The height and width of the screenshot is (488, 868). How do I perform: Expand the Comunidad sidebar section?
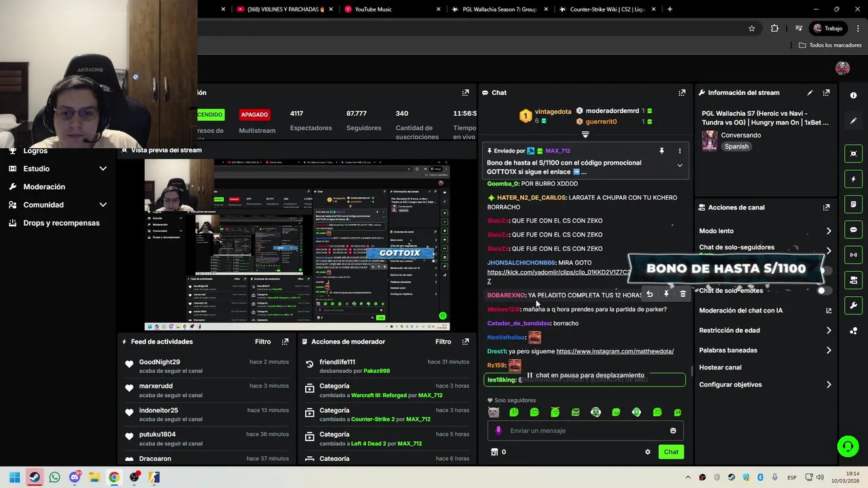pos(103,205)
